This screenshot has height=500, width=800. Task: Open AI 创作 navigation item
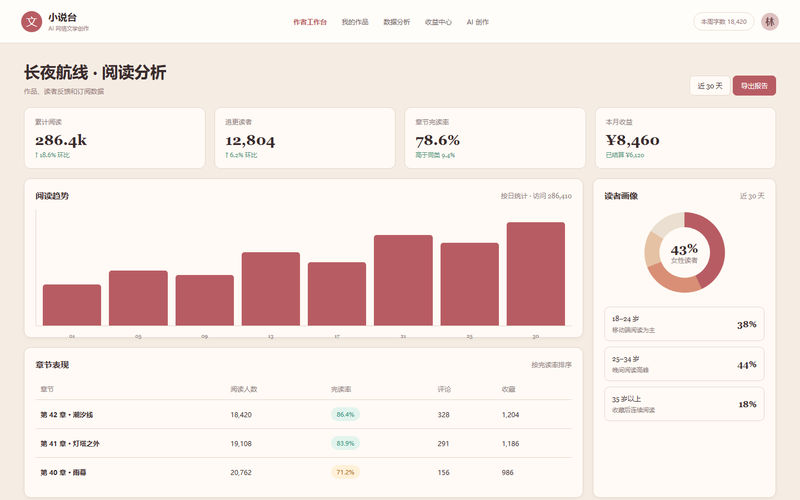click(478, 22)
